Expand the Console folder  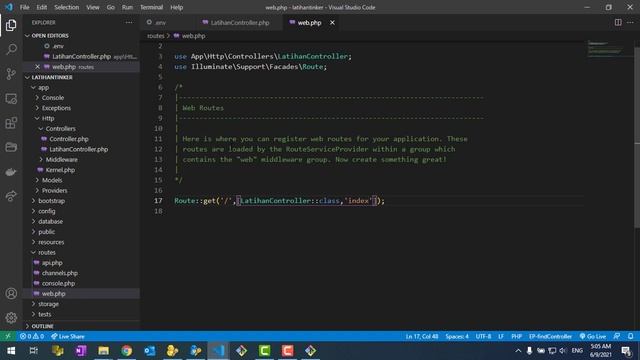point(82,98)
